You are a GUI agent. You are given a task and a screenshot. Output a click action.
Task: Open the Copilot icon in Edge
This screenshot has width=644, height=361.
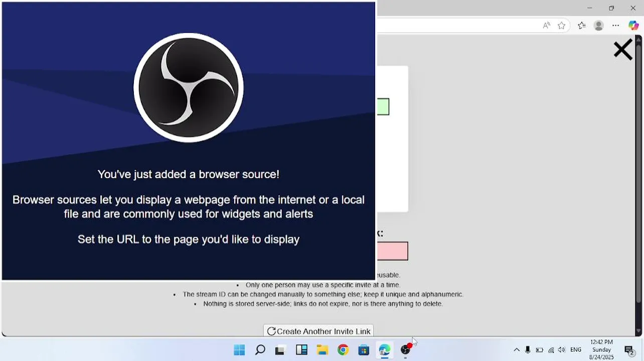pyautogui.click(x=633, y=26)
